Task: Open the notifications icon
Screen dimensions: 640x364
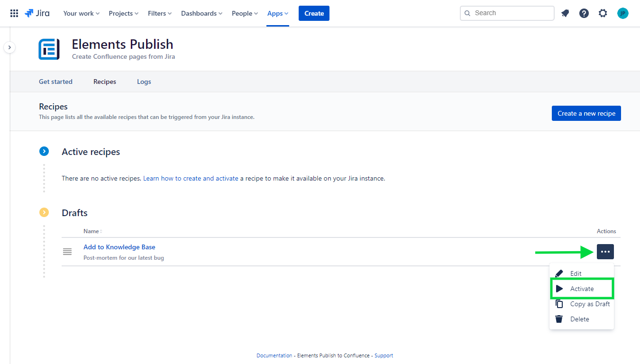Action: click(x=565, y=13)
